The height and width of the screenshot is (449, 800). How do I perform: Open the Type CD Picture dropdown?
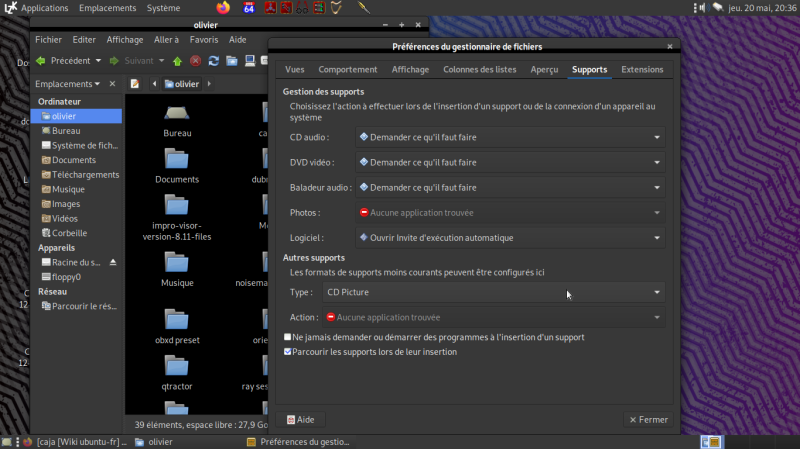494,292
